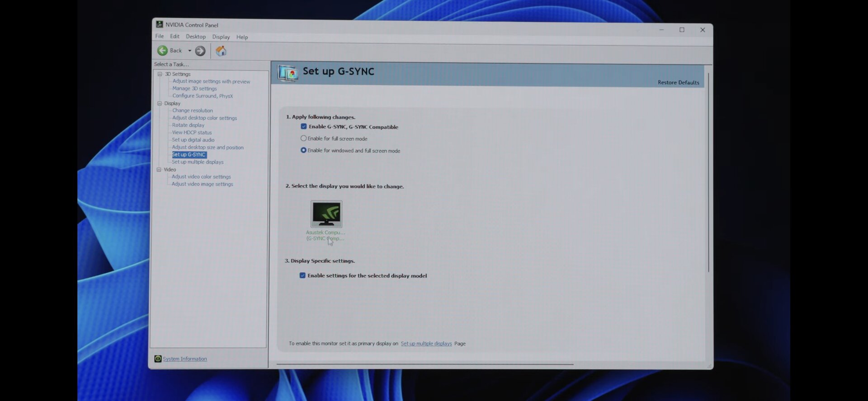Open the Home icon in toolbar
This screenshot has height=401, width=868.
pyautogui.click(x=221, y=51)
